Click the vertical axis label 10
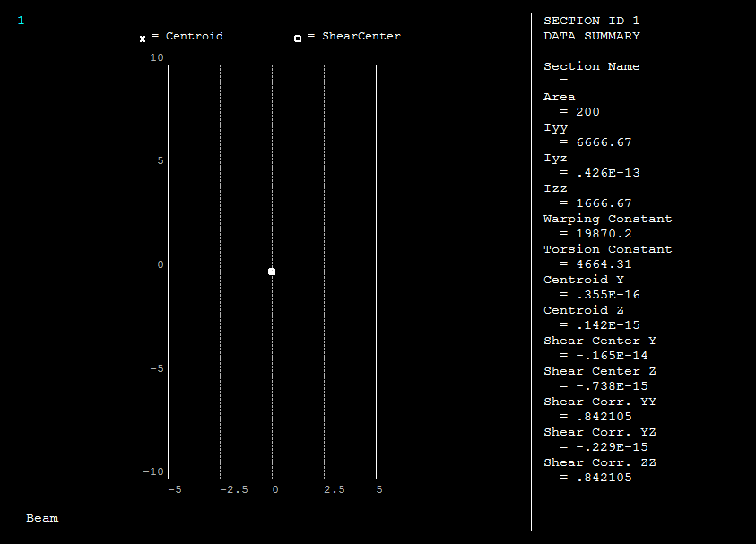Image resolution: width=756 pixels, height=544 pixels. pos(157,58)
